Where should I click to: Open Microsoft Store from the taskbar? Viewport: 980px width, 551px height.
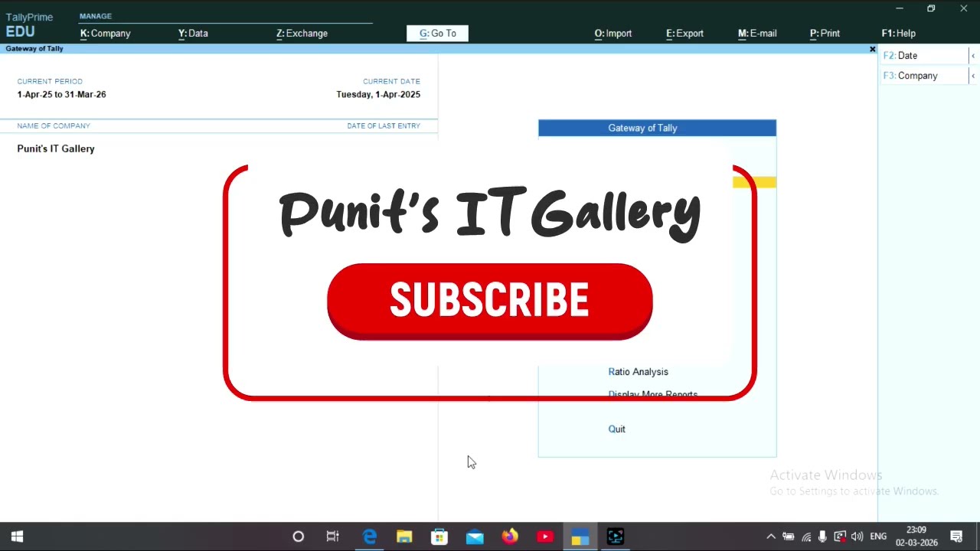439,536
